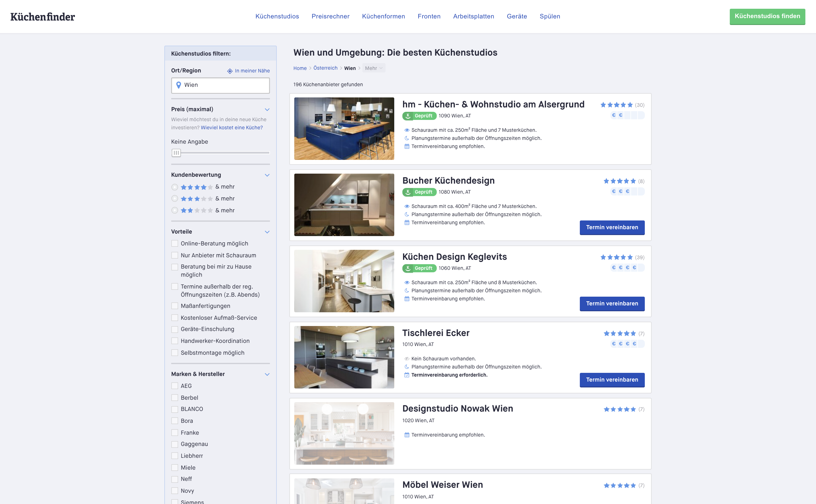Screen dimensions: 816x504
Task: Select the 3 stars & mehr rating filter
Action: tap(174, 199)
